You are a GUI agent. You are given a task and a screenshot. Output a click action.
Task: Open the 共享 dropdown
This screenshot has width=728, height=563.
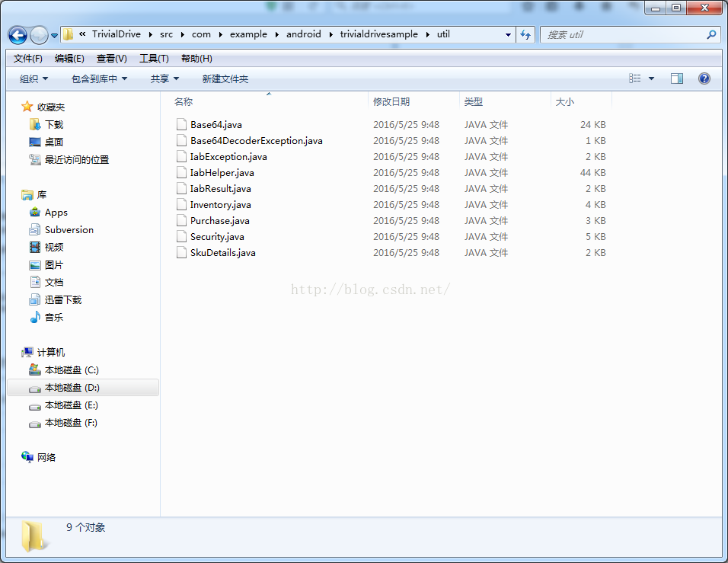164,79
